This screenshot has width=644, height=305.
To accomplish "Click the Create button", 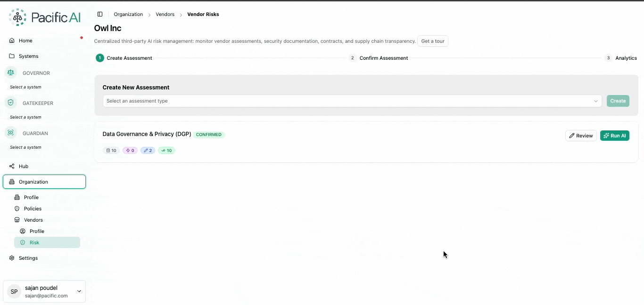I will point(618,101).
